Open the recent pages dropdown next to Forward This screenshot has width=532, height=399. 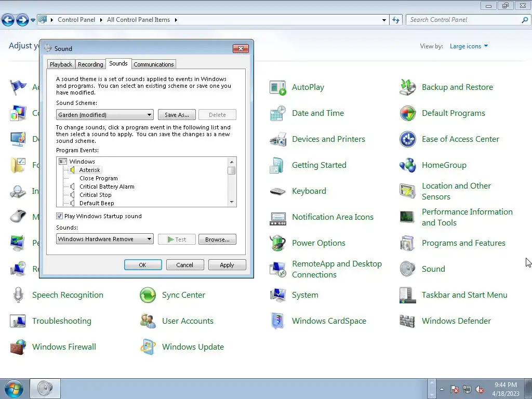click(x=33, y=20)
